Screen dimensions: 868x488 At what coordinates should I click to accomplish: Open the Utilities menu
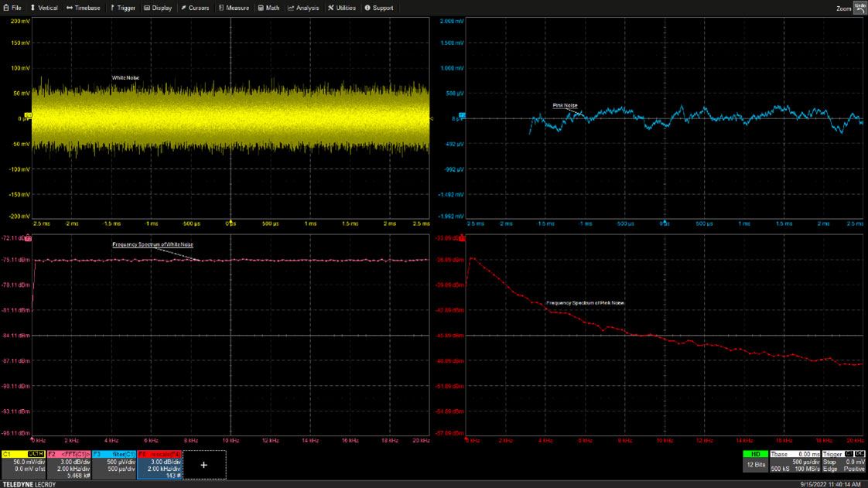(342, 8)
